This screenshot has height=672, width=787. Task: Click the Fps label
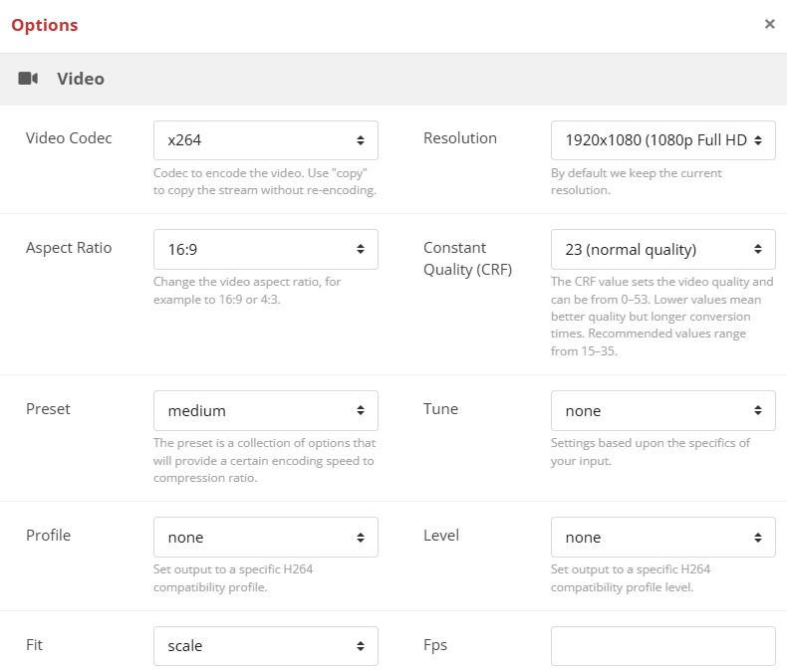click(x=435, y=645)
